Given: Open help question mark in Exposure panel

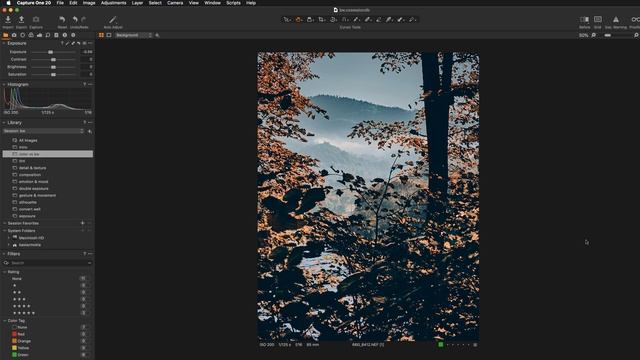Looking at the screenshot, I should [62, 43].
